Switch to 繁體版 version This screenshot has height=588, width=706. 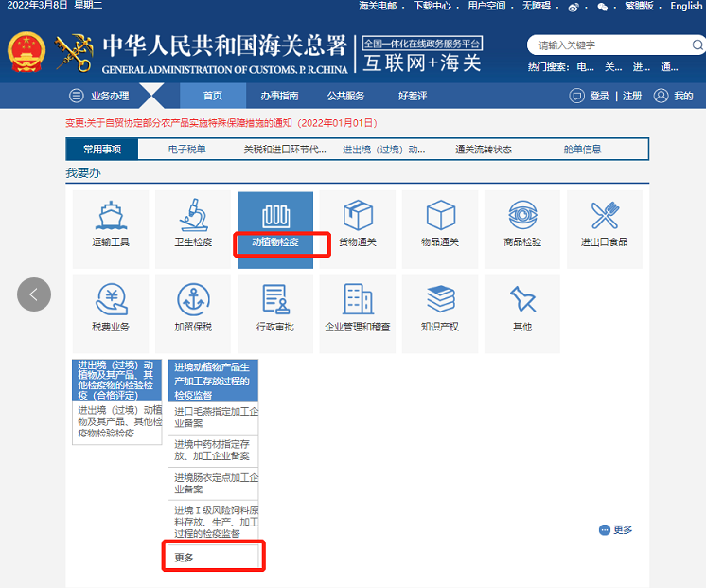tap(639, 6)
